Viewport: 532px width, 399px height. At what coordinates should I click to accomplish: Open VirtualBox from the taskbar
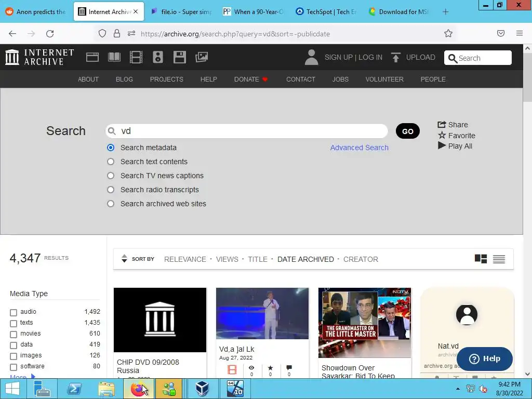[x=202, y=389]
